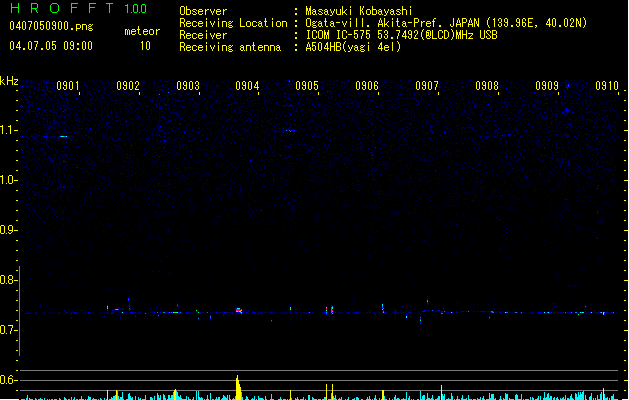Click the kHz axis unit label
Screen dimensions: 629x400
tap(9, 81)
